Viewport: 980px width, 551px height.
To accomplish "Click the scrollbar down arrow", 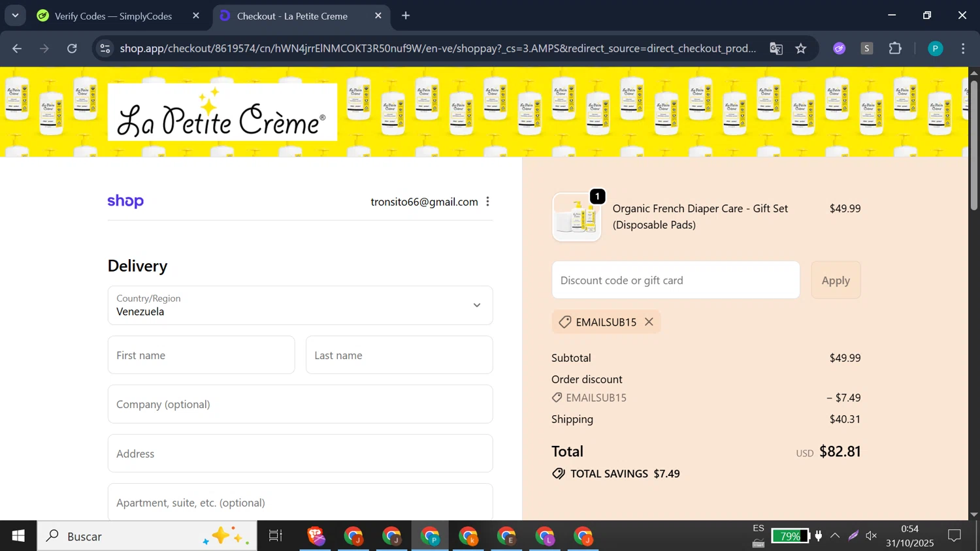I will click(973, 514).
